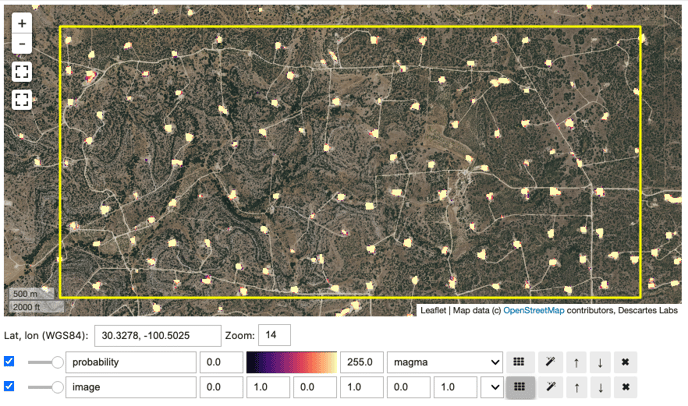688x406 pixels.
Task: Zoom in on the map
Action: pyautogui.click(x=22, y=23)
